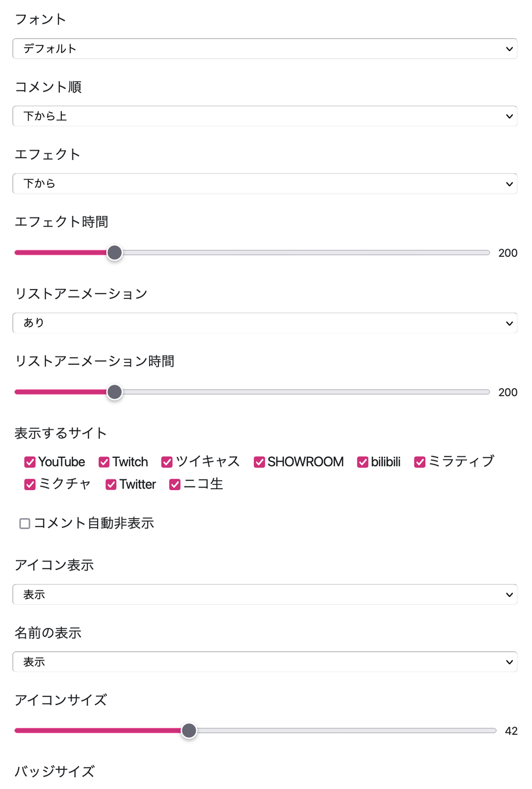This screenshot has width=532, height=789.
Task: Open the リストアニメーション dropdown
Action: 264,323
